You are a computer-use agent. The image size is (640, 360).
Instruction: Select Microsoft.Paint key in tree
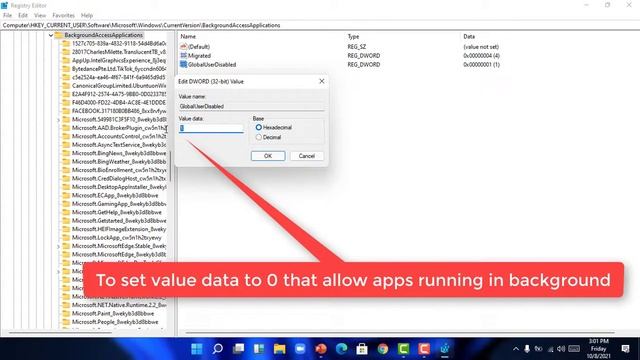pyautogui.click(x=113, y=313)
